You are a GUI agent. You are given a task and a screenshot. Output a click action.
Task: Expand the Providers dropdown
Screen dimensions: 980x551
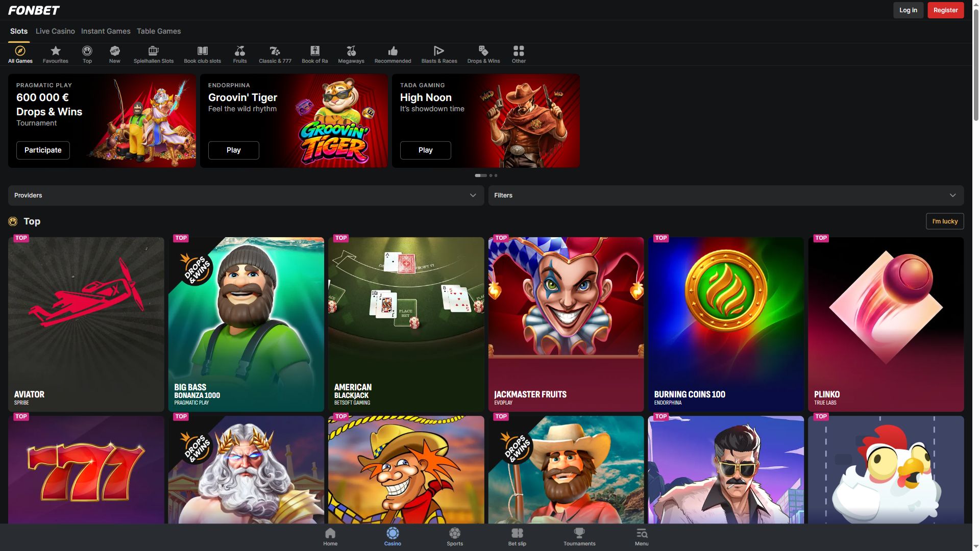point(246,195)
